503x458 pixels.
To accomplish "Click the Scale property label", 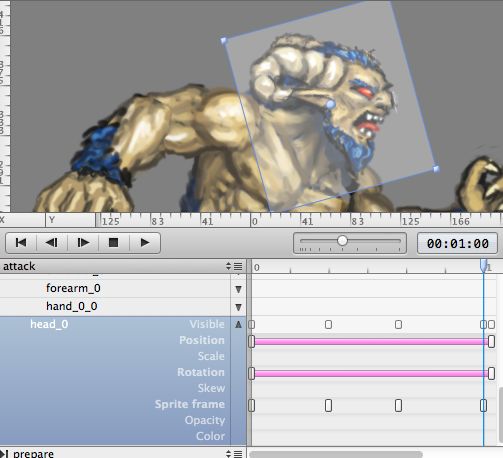I will point(211,356).
